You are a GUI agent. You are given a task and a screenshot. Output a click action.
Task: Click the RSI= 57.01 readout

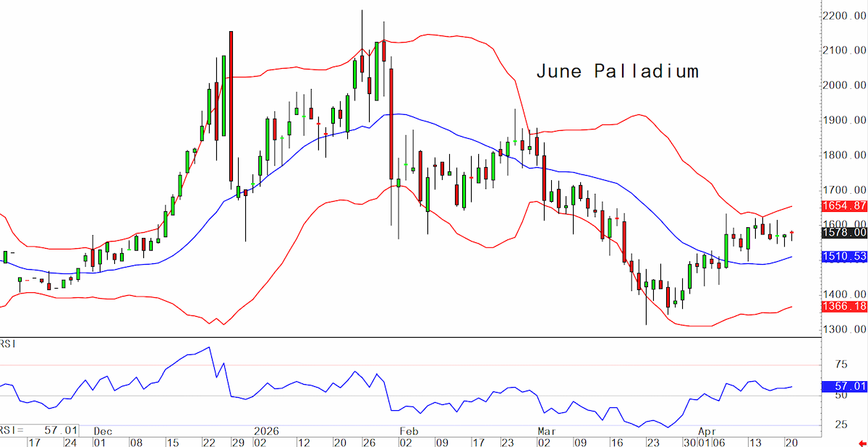(x=40, y=430)
